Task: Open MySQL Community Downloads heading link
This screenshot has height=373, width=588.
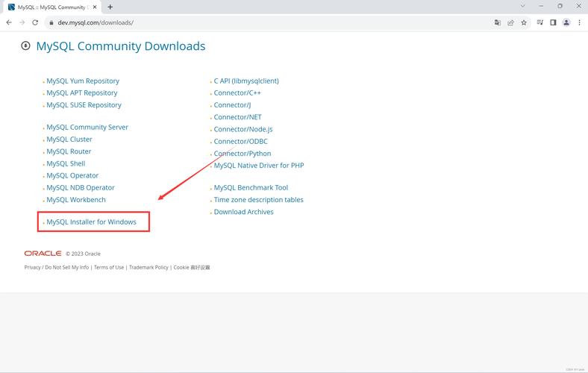Action: [x=121, y=46]
